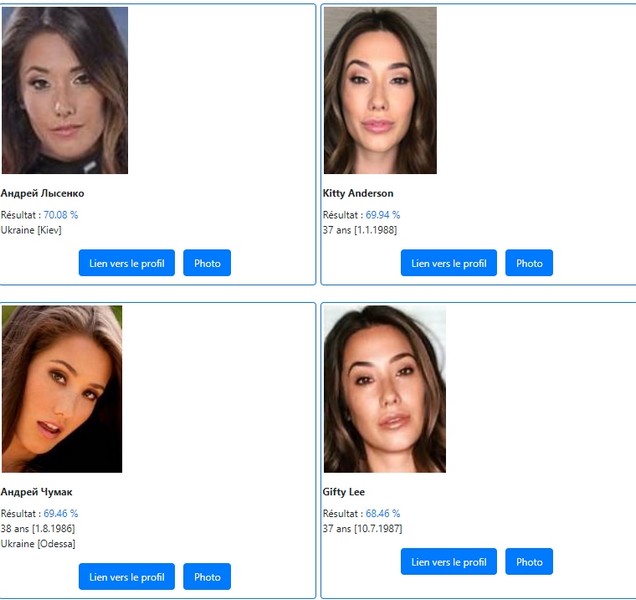The height and width of the screenshot is (600, 636).
Task: Click the 68.46 % result value
Action: [382, 514]
